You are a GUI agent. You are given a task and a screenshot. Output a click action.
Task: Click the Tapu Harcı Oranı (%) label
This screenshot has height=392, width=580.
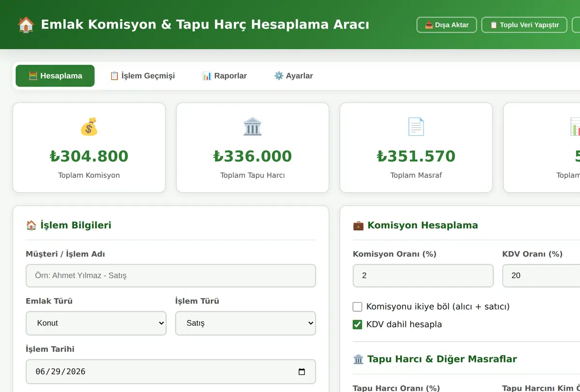[396, 388]
